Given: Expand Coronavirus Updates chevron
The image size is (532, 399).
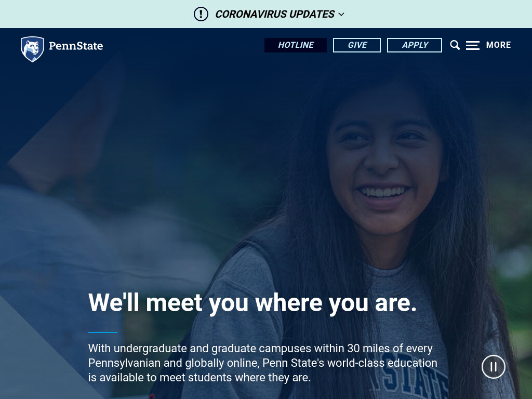Looking at the screenshot, I should pos(341,14).
